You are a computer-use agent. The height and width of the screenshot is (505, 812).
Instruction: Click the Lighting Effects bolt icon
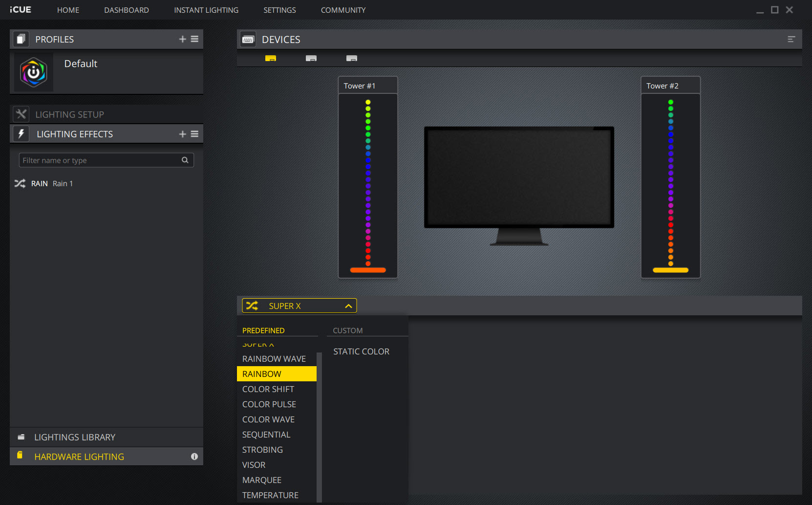point(21,134)
